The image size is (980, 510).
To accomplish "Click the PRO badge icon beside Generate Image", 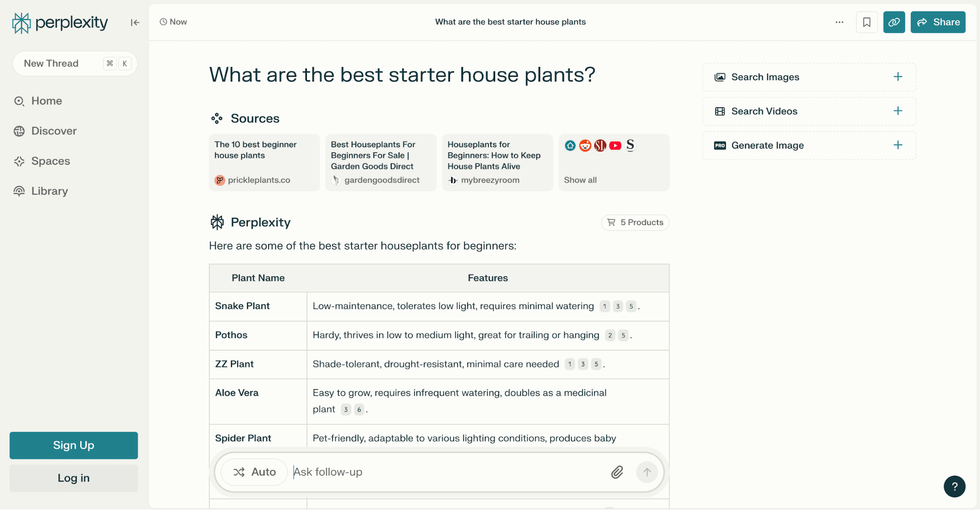I will coord(720,146).
